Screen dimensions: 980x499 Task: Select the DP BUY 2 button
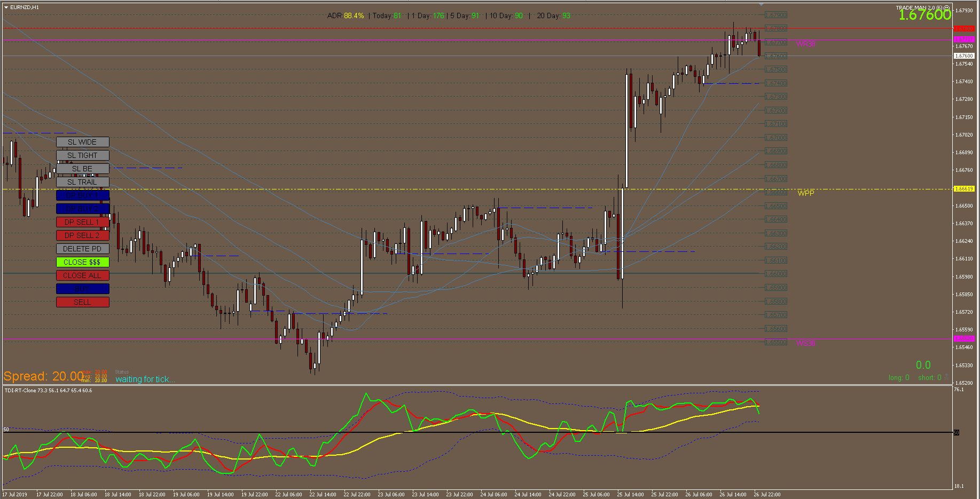[x=82, y=209]
